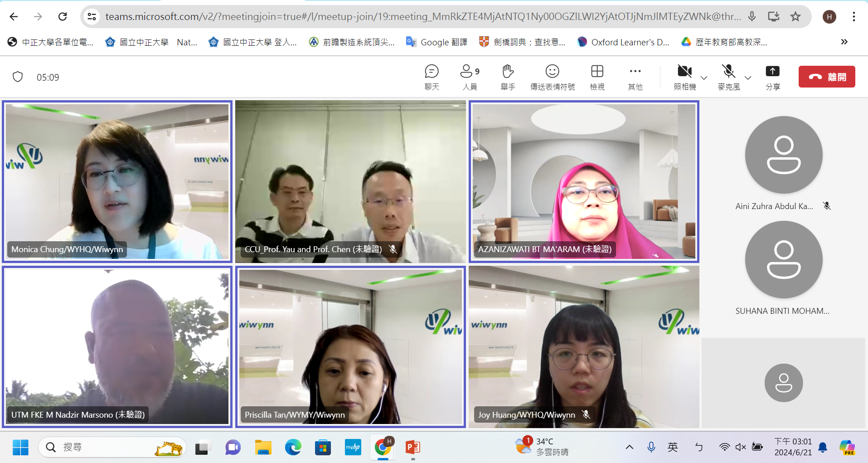
Task: Bookmark this page with the star icon
Action: (795, 17)
